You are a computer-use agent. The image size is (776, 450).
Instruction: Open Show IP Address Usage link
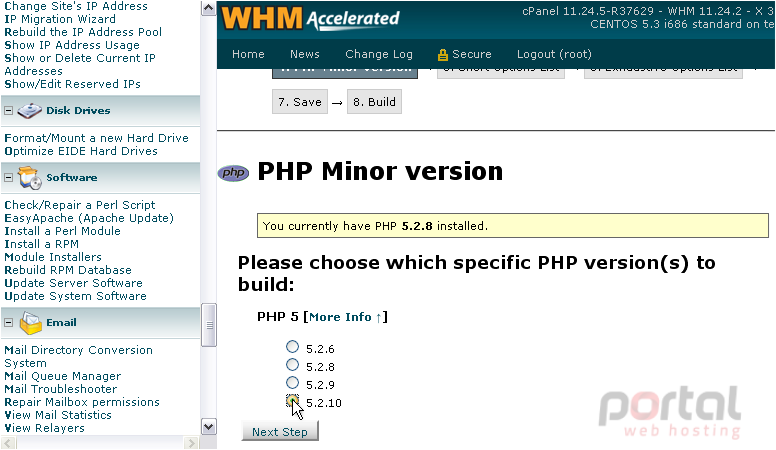pos(72,45)
